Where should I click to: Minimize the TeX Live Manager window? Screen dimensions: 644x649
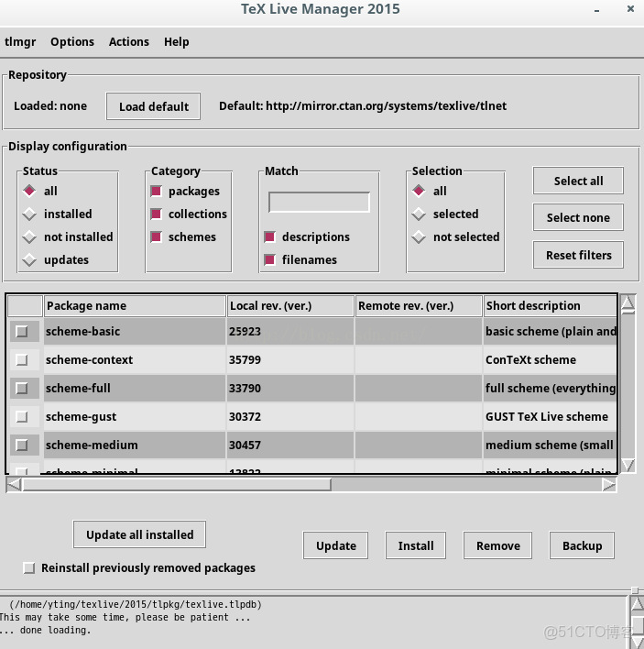click(596, 9)
